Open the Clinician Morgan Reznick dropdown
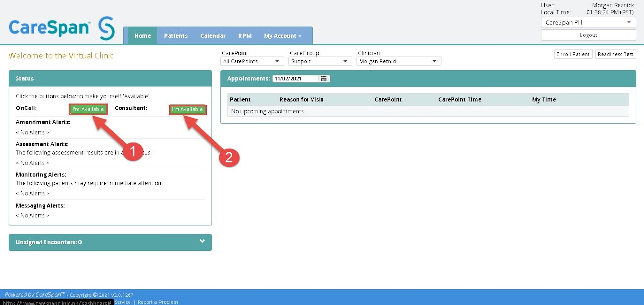The image size is (644, 305). pos(399,61)
